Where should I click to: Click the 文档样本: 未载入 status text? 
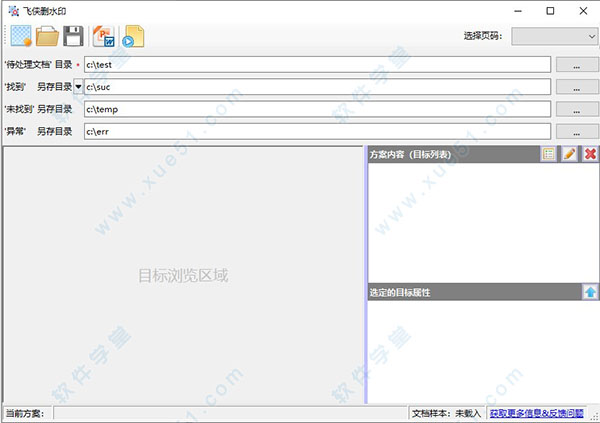(x=446, y=413)
